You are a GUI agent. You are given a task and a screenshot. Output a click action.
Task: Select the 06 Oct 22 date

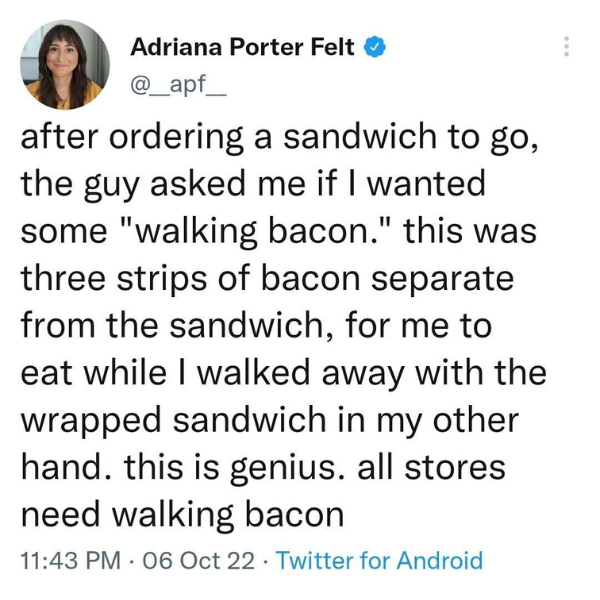point(199,560)
